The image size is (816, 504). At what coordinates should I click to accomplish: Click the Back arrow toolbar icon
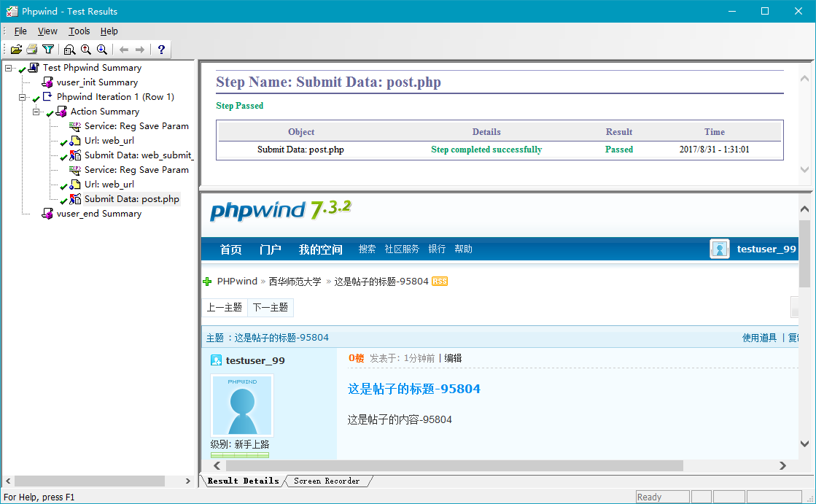click(124, 50)
